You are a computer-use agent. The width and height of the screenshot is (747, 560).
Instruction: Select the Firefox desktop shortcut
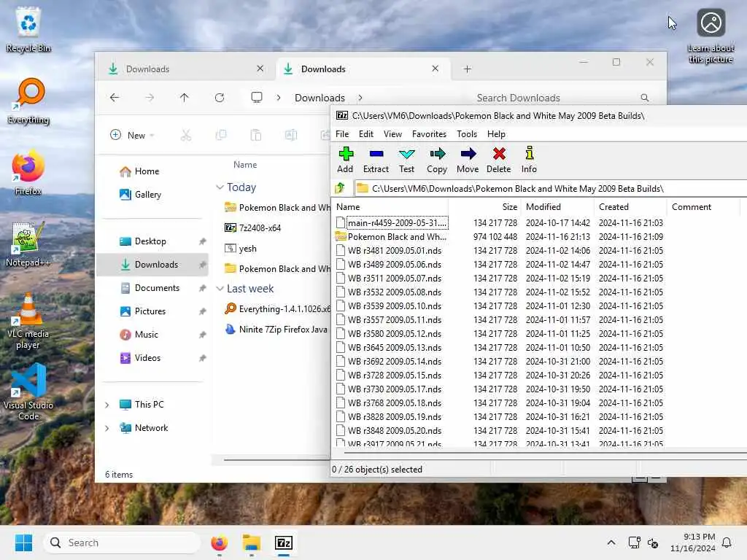pos(28,173)
